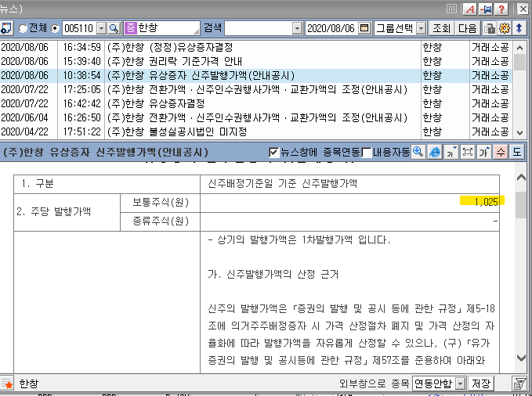Viewport: 532px width, 396px height.
Task: Open the 2020/06/04 전환가액 조정 row
Action: 256,117
